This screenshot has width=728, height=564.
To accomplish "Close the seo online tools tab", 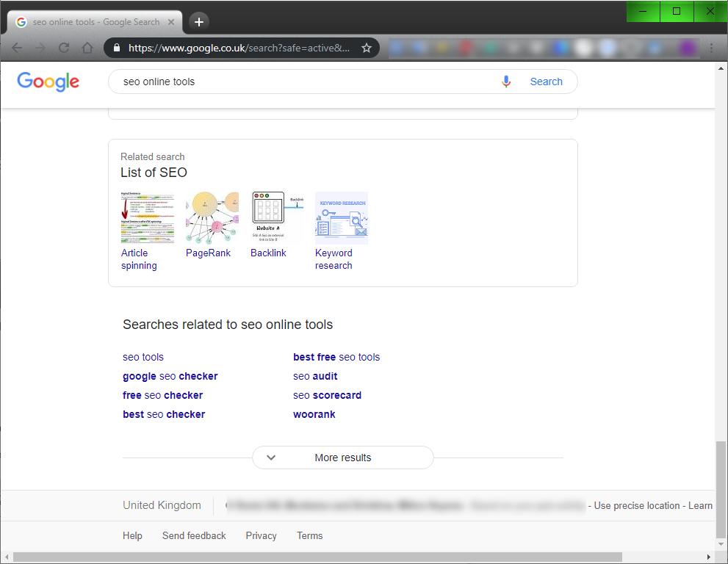I will (x=171, y=22).
